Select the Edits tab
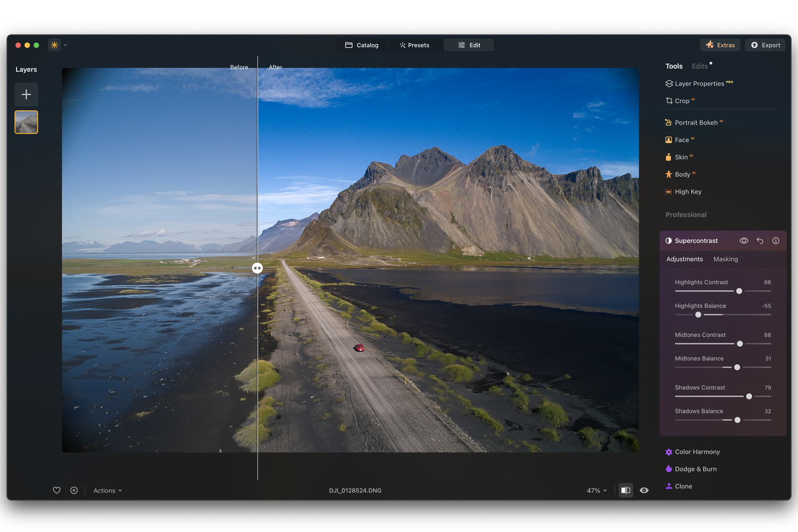The image size is (798, 532). click(x=700, y=66)
